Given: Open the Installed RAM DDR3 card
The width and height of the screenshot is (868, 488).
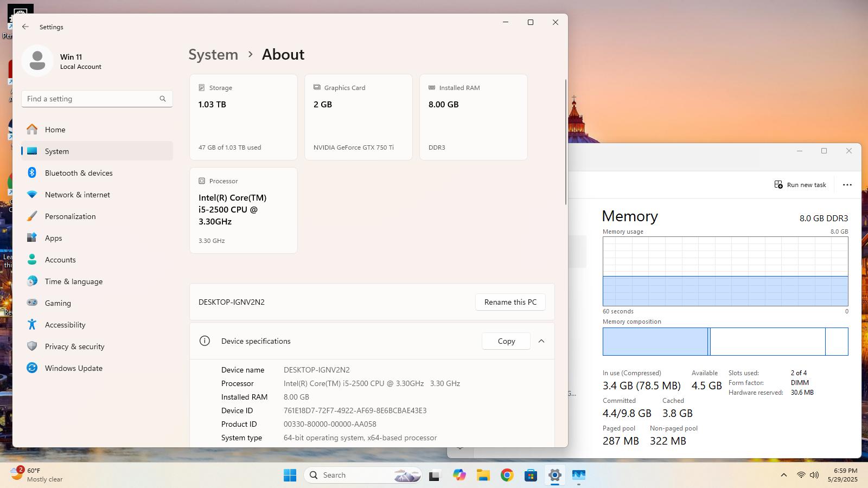Looking at the screenshot, I should (474, 117).
